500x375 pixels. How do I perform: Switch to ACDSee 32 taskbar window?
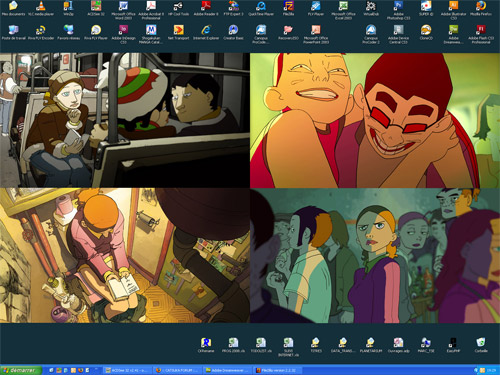(x=127, y=370)
